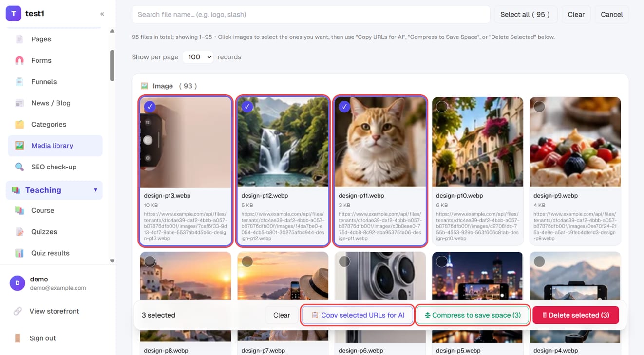The height and width of the screenshot is (355, 644).
Task: Click Copy selected URLs for AI
Action: 358,315
